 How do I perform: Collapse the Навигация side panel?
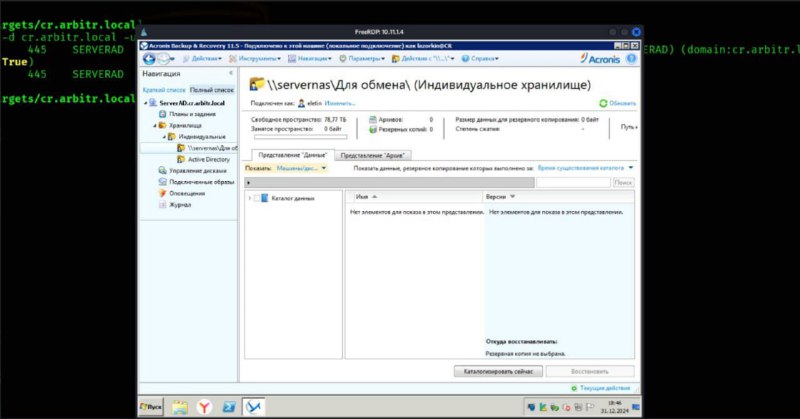[231, 73]
